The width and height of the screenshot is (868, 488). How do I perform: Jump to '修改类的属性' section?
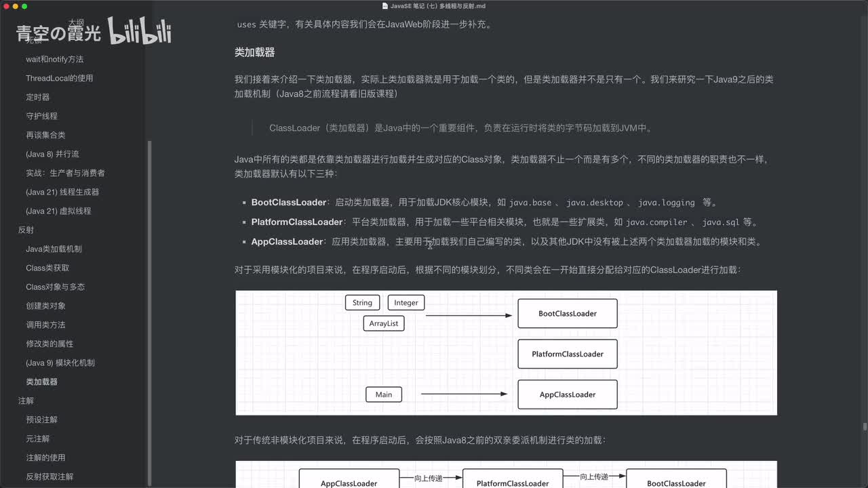point(50,344)
